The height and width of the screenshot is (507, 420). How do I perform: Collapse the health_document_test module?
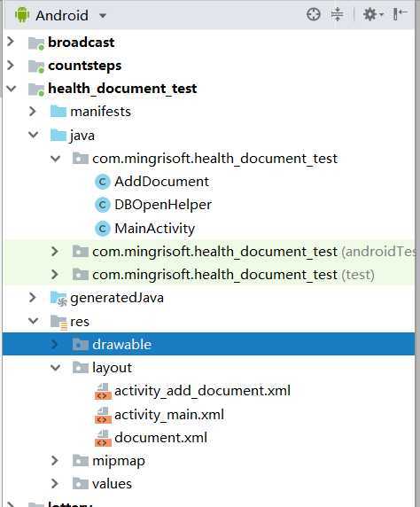pos(12,89)
